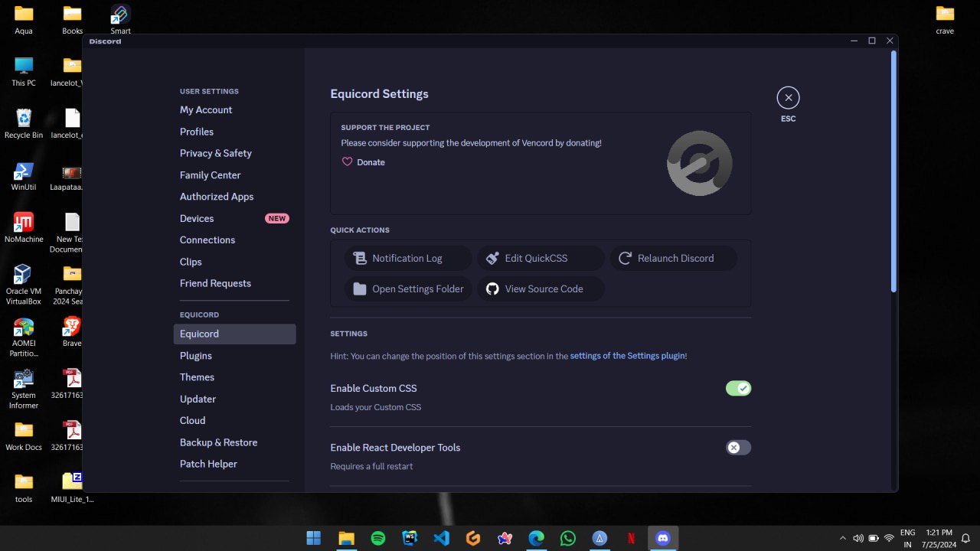
Task: Click the folder icon on Open Settings Folder
Action: point(360,289)
